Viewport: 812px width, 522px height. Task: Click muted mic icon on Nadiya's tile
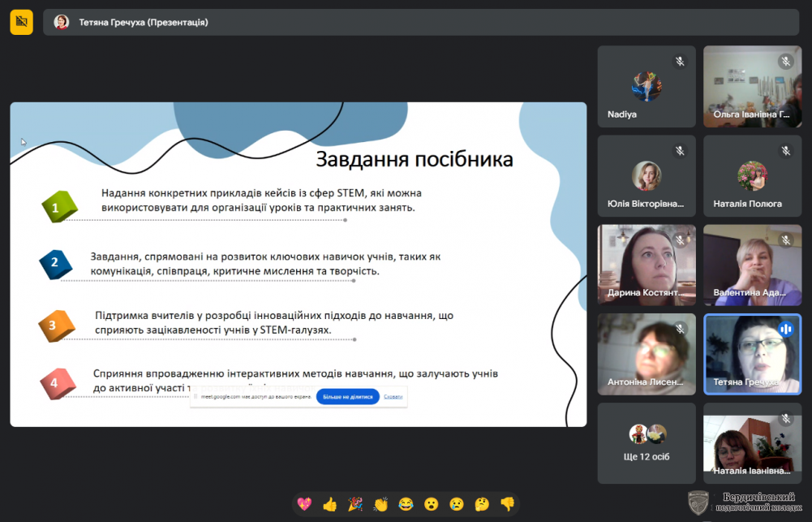coord(680,62)
